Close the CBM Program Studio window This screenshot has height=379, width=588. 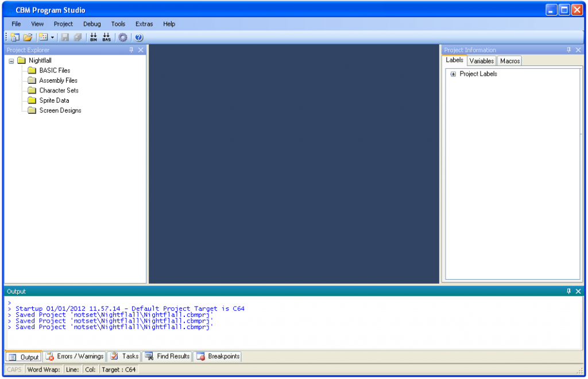click(x=577, y=10)
